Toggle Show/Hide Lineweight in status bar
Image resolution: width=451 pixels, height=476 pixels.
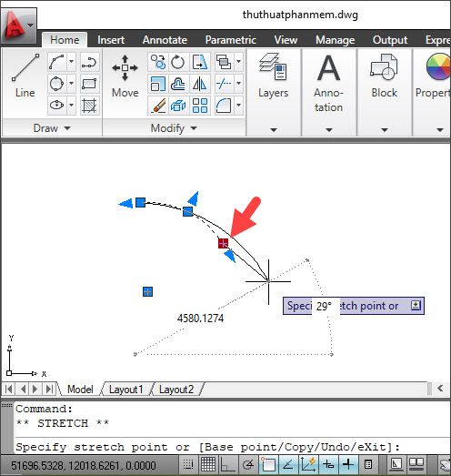tap(348, 464)
